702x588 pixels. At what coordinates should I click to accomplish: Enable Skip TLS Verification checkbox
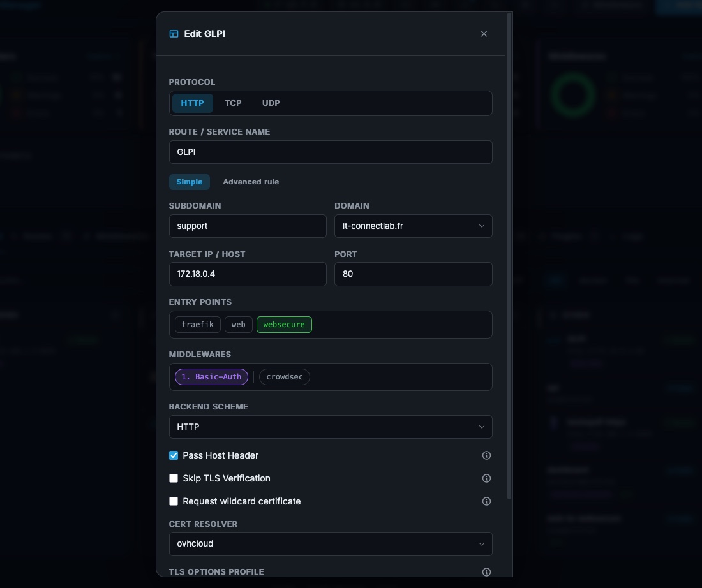(x=173, y=478)
